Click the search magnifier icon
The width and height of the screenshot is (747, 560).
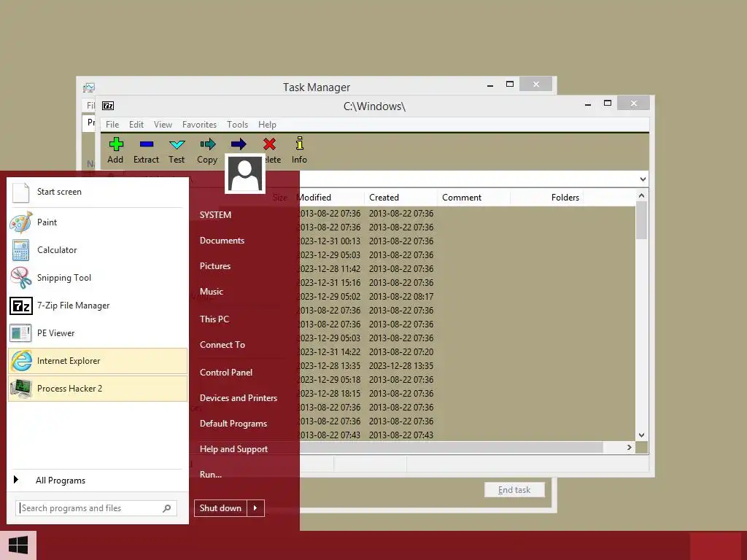(167, 508)
